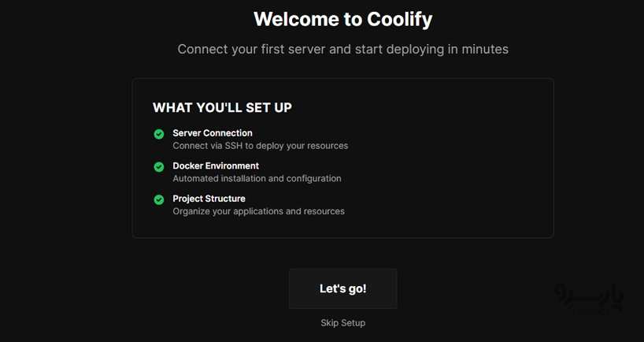The width and height of the screenshot is (644, 342).
Task: Click the WHAT YOU'LL SET UP heading
Action: click(222, 107)
